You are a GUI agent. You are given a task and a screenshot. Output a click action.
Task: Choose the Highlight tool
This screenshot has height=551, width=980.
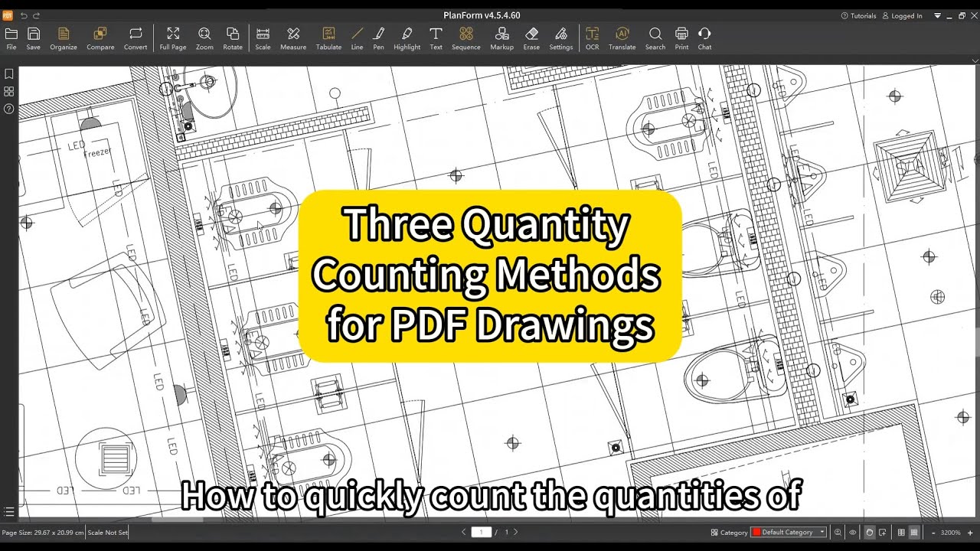407,38
